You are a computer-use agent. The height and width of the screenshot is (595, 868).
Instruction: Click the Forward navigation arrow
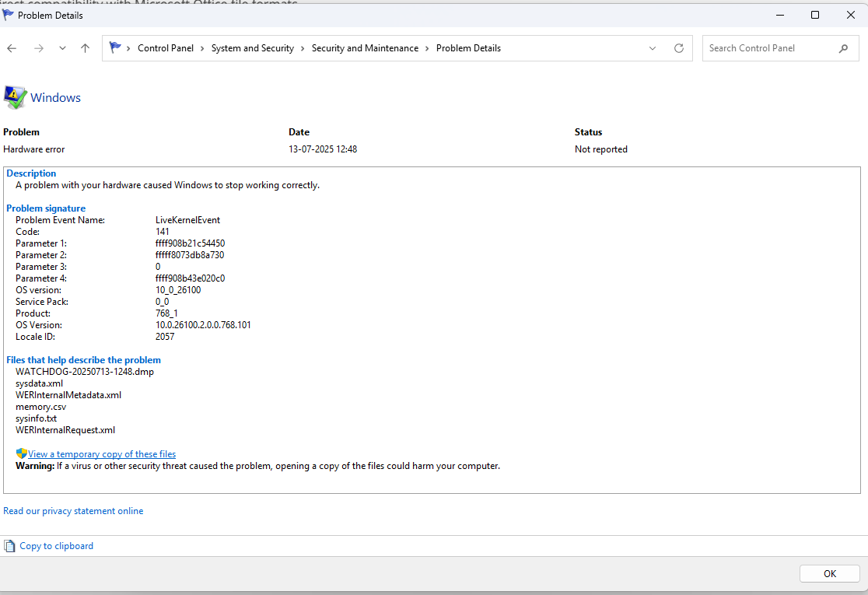click(38, 49)
